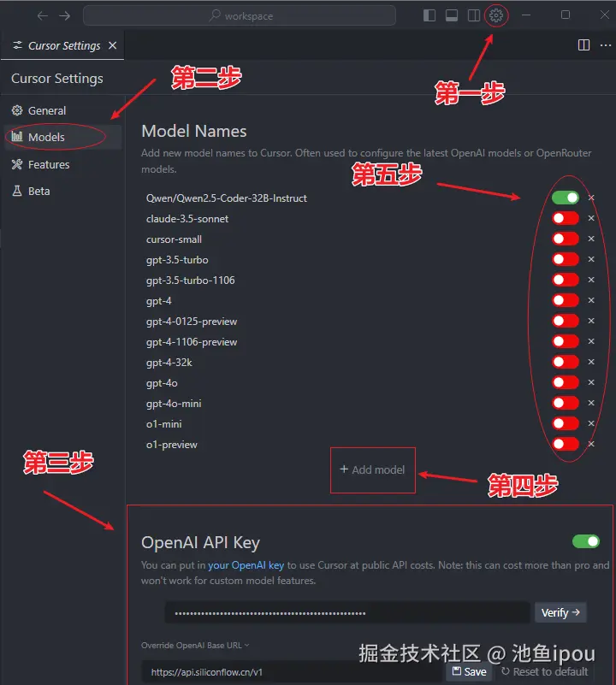Image resolution: width=616 pixels, height=685 pixels.
Task: Click Verify next to the API key
Action: point(560,612)
